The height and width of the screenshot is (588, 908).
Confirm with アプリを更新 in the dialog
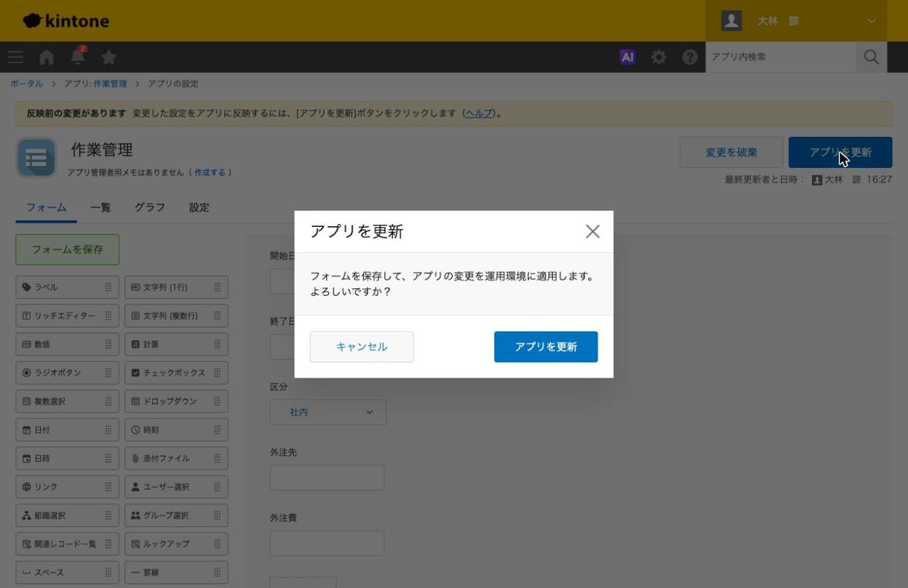[x=546, y=347]
